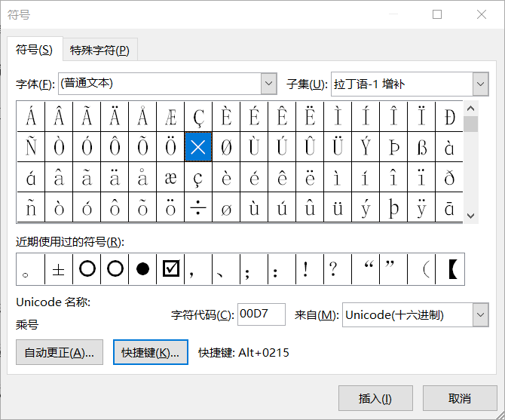Click the symbol grid scrollbar thumb
505x420 pixels.
470,124
